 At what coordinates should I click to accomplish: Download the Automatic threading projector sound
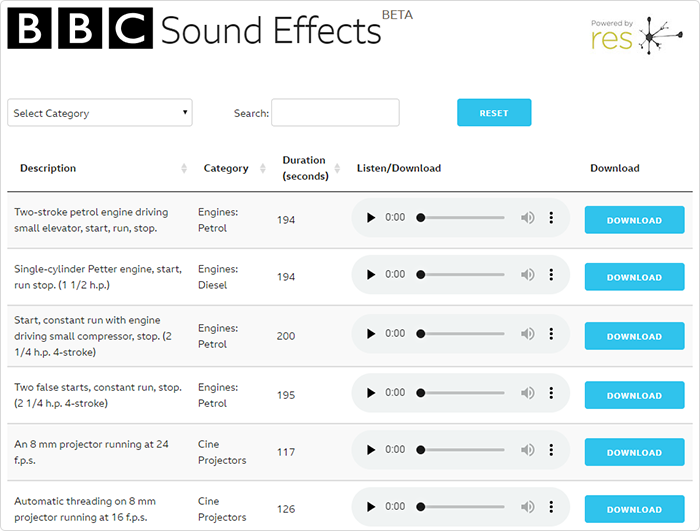tap(634, 509)
